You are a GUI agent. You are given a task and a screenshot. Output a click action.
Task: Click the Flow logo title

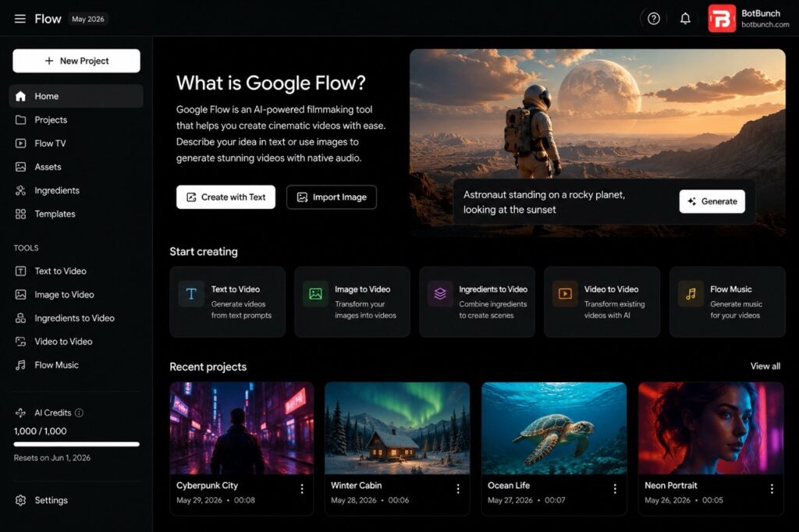click(x=48, y=19)
